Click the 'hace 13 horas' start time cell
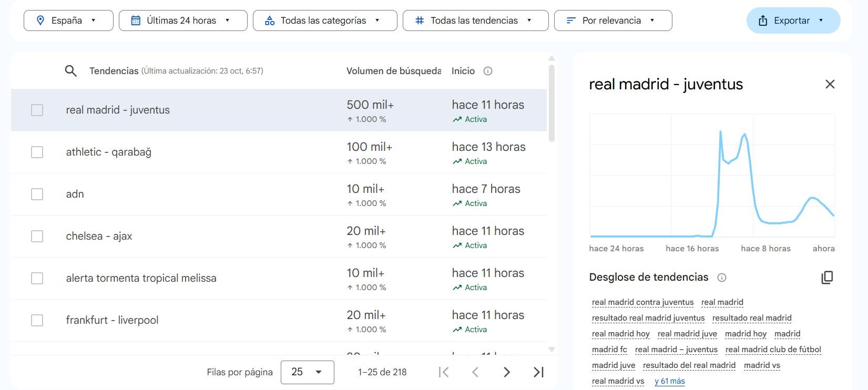 (x=488, y=147)
